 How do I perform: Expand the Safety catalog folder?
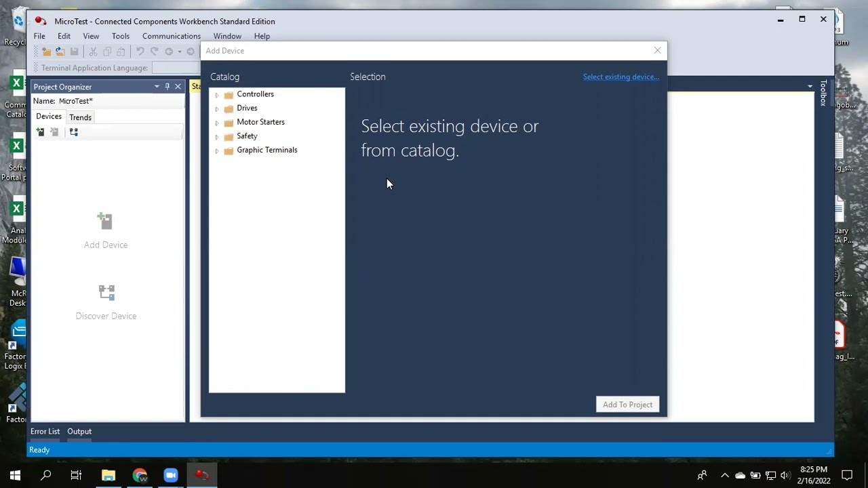[x=217, y=137]
